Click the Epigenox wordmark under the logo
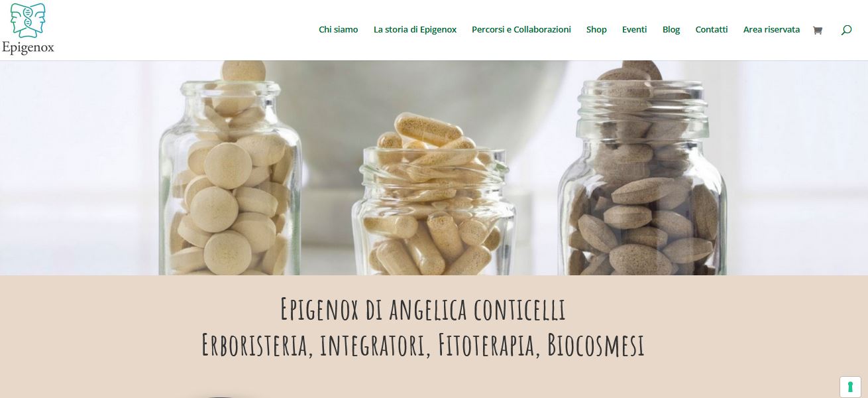Image resolution: width=868 pixels, height=398 pixels. [28, 47]
